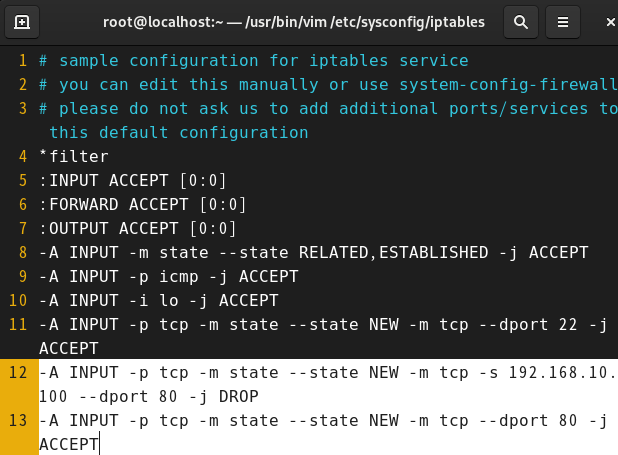Click 'this default configuration' wrapped text
The image size is (618, 455).
click(x=179, y=132)
